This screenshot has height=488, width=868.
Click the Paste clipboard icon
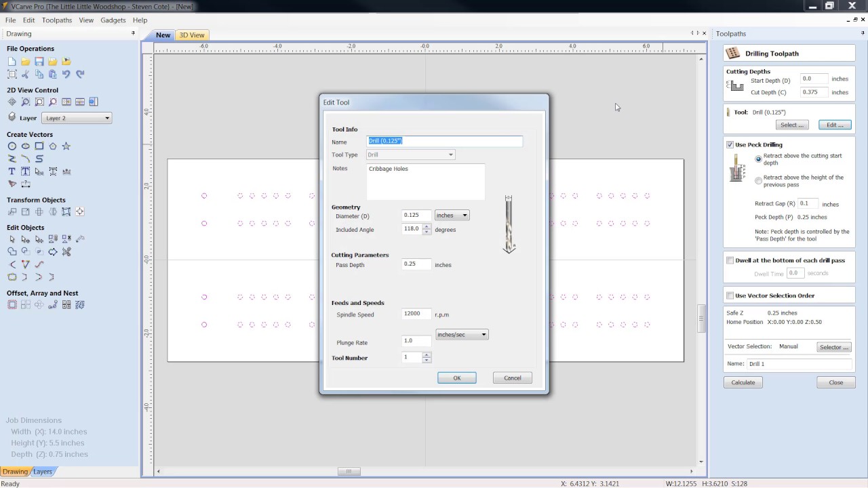(52, 75)
